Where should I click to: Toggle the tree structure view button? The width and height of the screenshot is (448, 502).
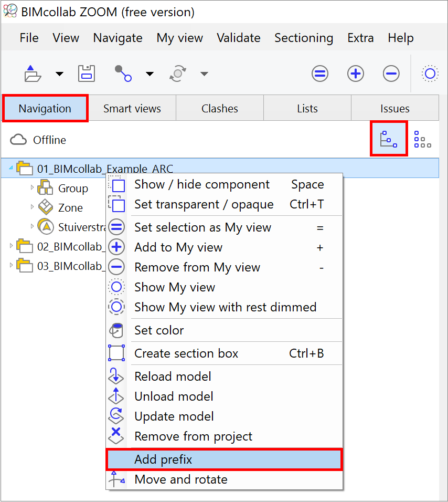point(389,139)
